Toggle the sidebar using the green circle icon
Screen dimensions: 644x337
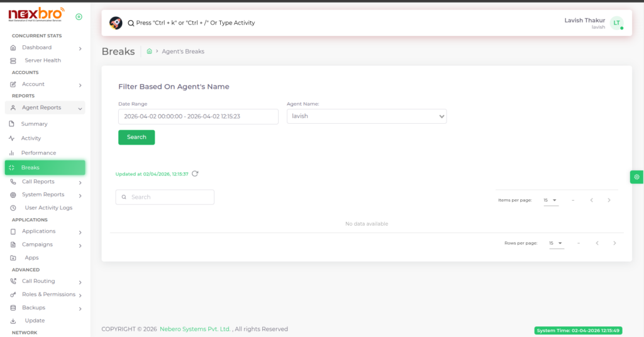pos(79,17)
